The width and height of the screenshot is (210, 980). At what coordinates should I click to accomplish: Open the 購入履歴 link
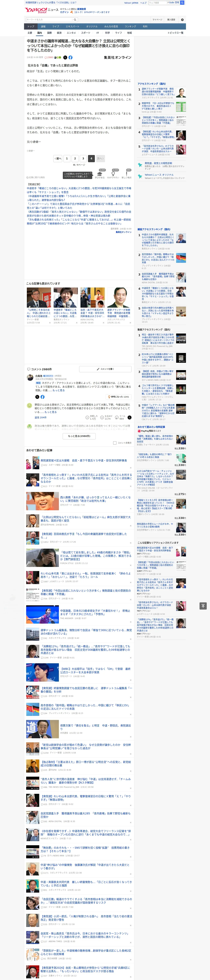171,20
